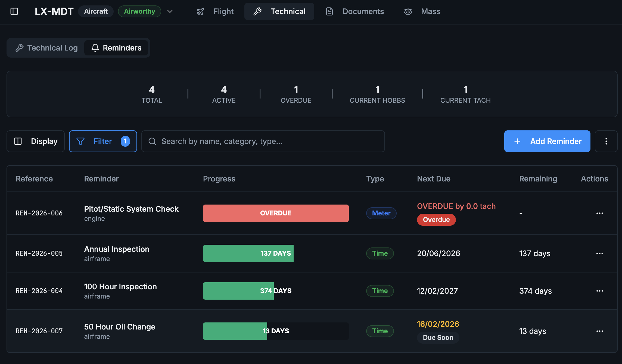
Task: Open vertical three-dot menu beside Add Reminder
Action: (606, 141)
